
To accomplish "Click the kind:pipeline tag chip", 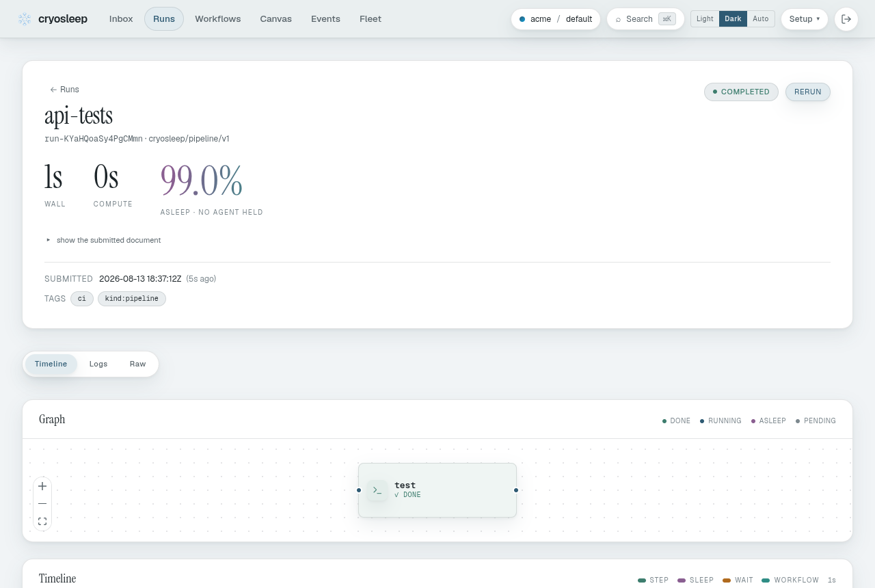I will [132, 299].
